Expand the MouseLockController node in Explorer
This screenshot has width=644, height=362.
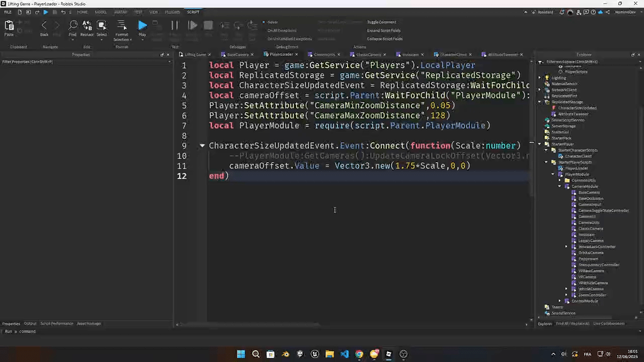pyautogui.click(x=567, y=246)
